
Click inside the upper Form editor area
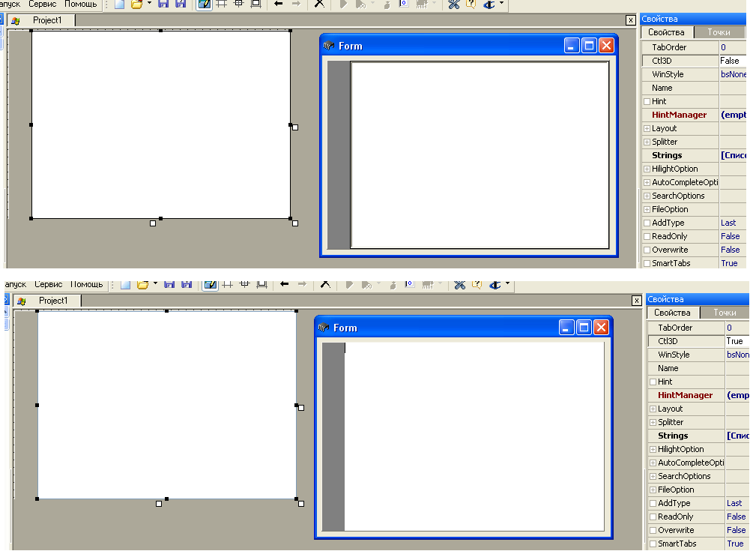click(480, 154)
